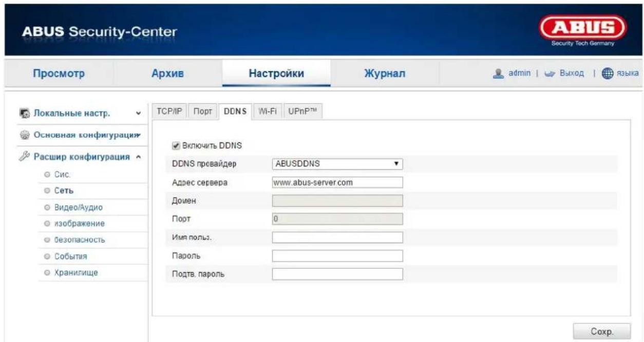Switch to the Wi-Fi tab
The width and height of the screenshot is (644, 342).
click(267, 112)
